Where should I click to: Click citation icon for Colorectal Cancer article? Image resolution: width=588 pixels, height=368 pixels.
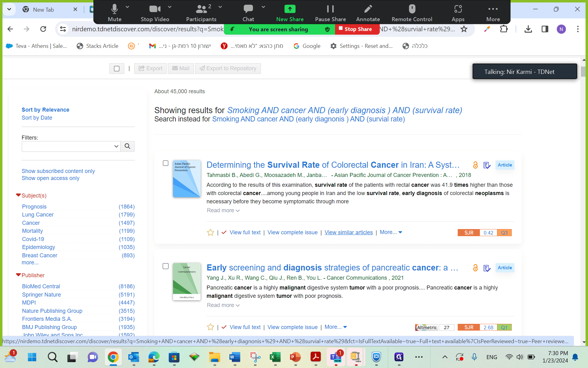coord(487,165)
